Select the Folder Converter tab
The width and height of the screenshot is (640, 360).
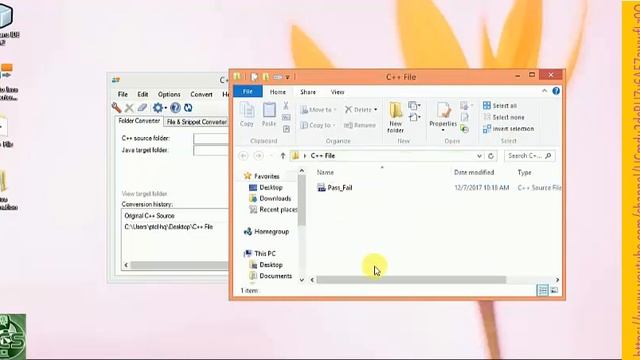pyautogui.click(x=139, y=121)
